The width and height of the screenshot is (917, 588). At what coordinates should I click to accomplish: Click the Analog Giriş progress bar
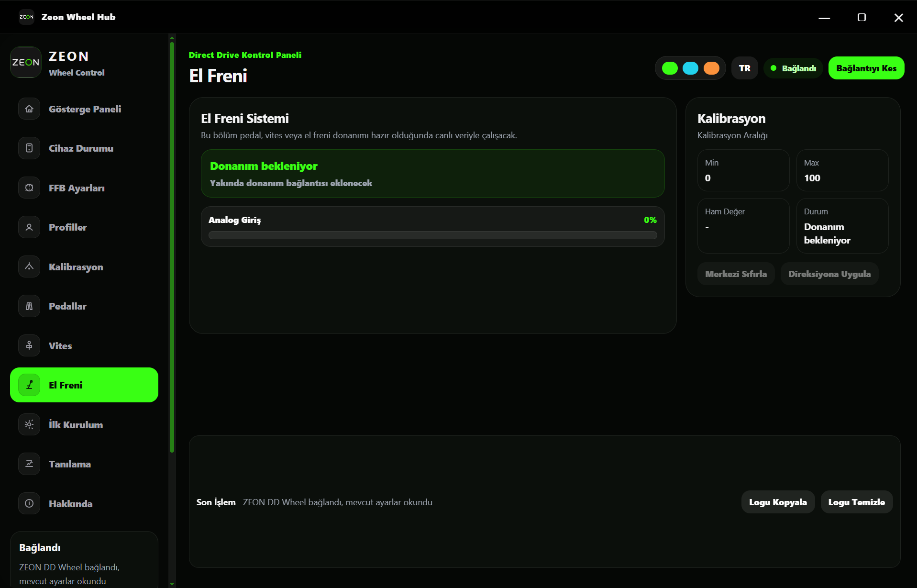pyautogui.click(x=433, y=235)
